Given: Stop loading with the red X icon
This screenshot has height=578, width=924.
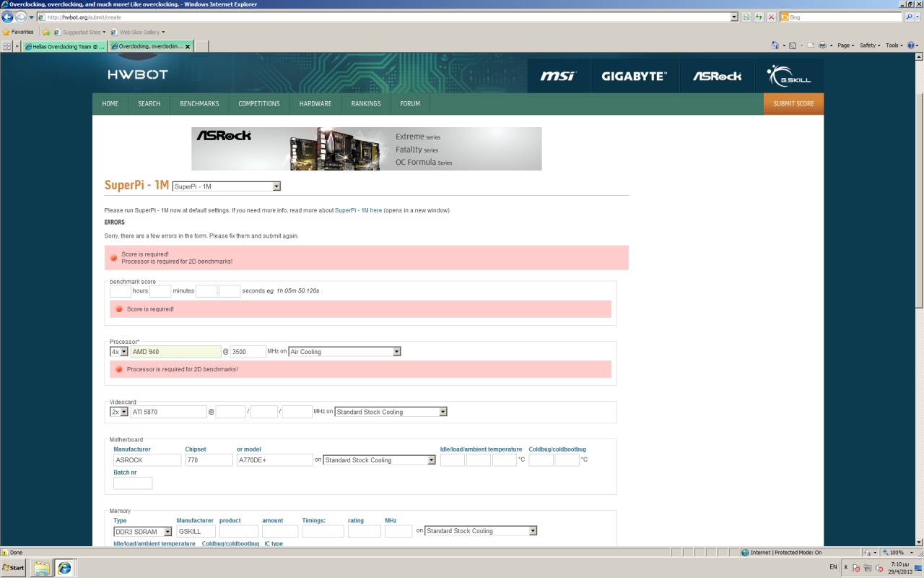Looking at the screenshot, I should (x=772, y=17).
